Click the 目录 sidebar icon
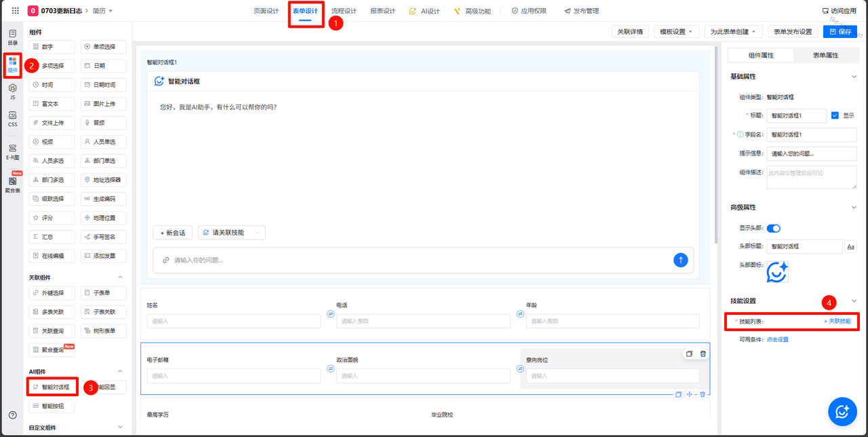The height and width of the screenshot is (437, 868). pyautogui.click(x=12, y=37)
